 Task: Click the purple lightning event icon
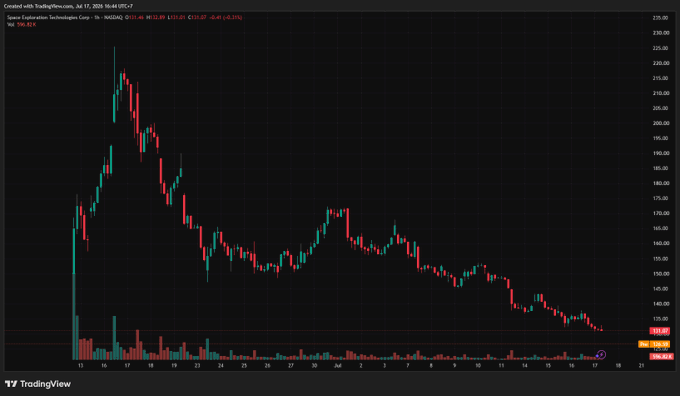coord(601,355)
